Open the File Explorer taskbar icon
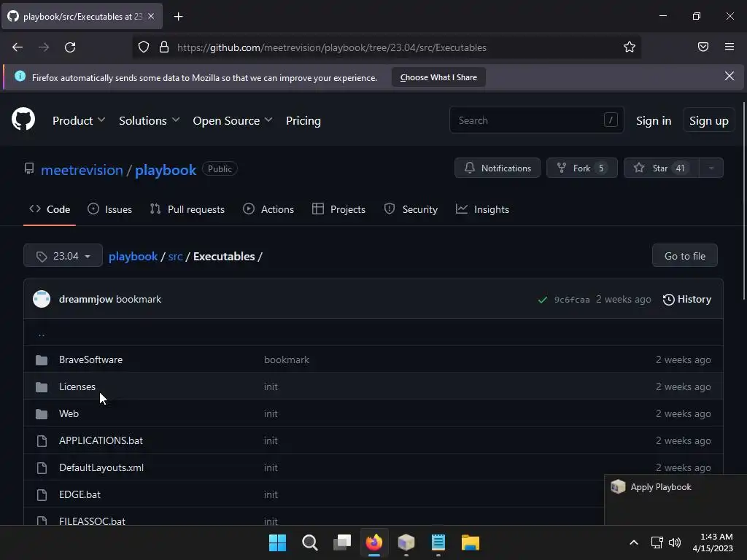 pos(471,542)
